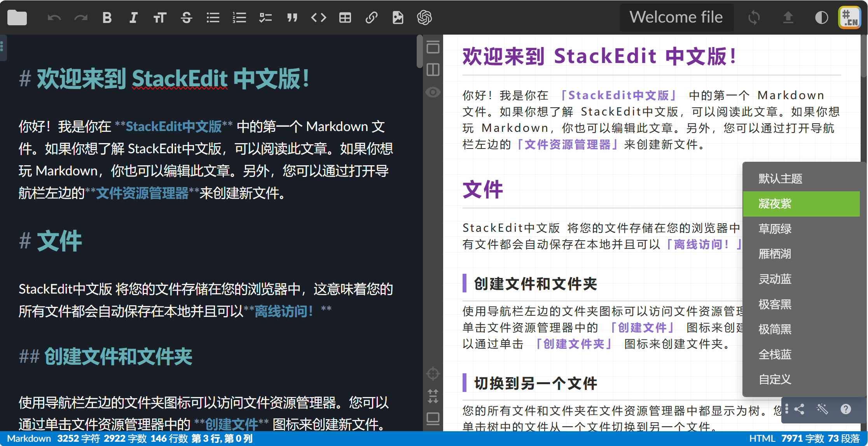Open the checklist dropdown tool
868x446 pixels.
pos(265,17)
